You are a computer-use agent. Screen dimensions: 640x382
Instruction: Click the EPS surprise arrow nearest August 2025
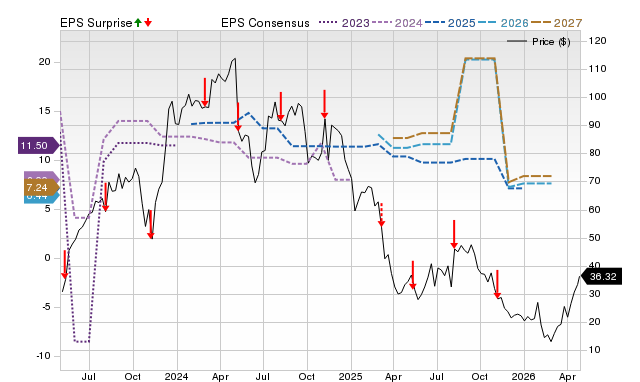(454, 234)
